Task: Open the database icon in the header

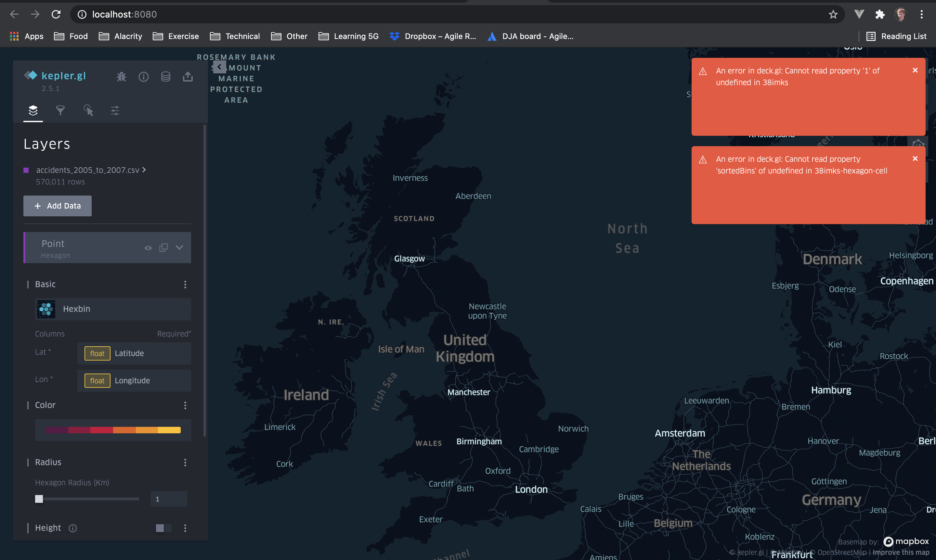Action: coord(166,76)
